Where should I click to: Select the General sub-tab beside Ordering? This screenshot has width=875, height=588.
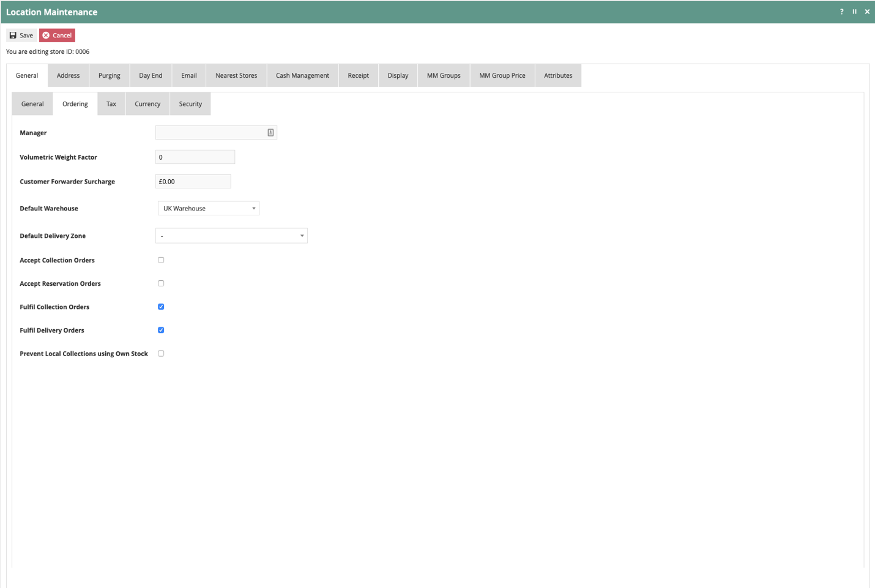[x=32, y=104]
